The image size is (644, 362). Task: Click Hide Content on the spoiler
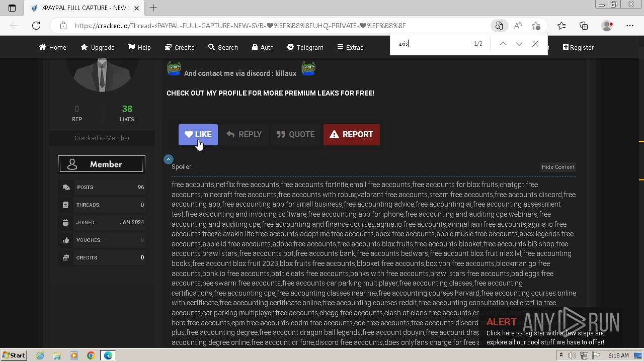pos(558,167)
